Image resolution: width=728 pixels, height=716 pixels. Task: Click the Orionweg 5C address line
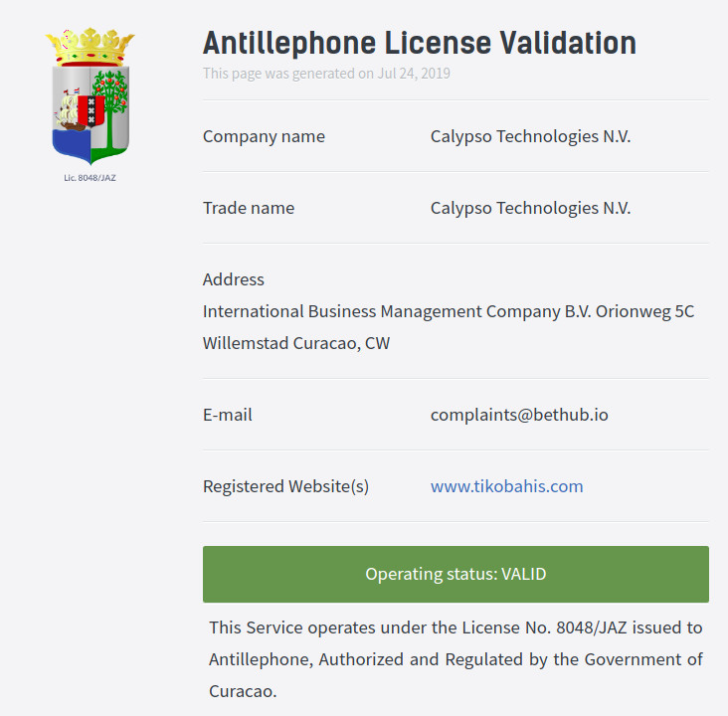[448, 311]
